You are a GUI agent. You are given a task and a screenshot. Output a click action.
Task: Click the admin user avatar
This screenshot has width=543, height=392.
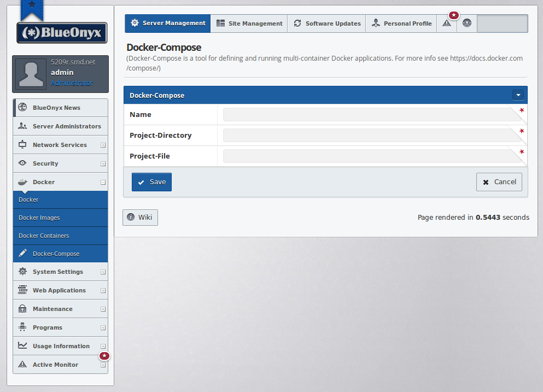point(31,74)
